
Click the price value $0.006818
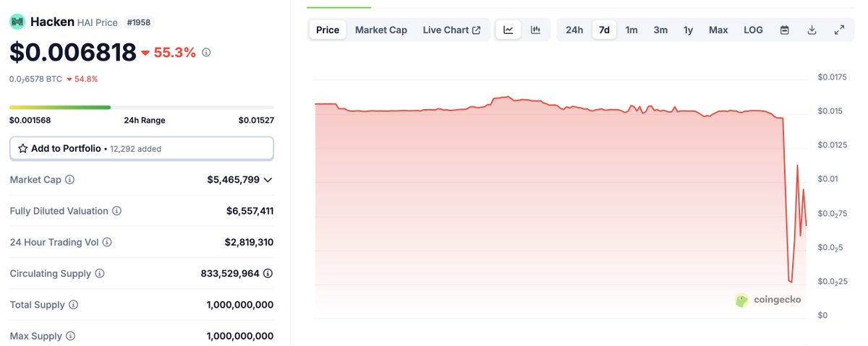click(72, 53)
